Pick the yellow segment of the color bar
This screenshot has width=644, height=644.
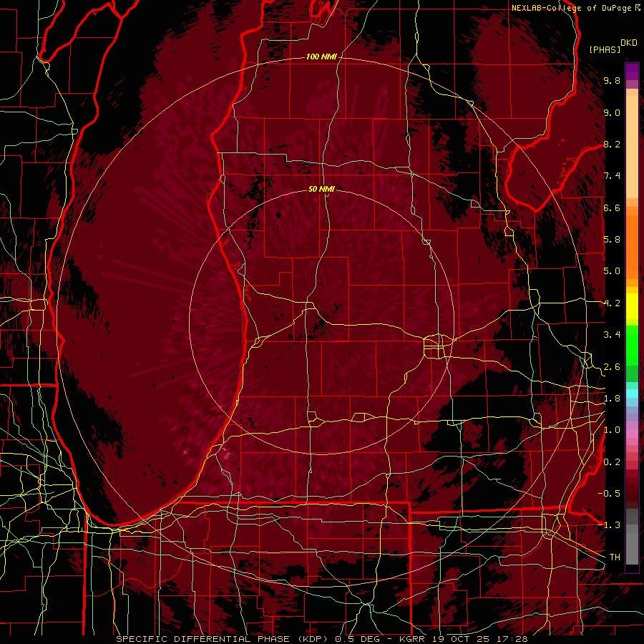tap(632, 306)
